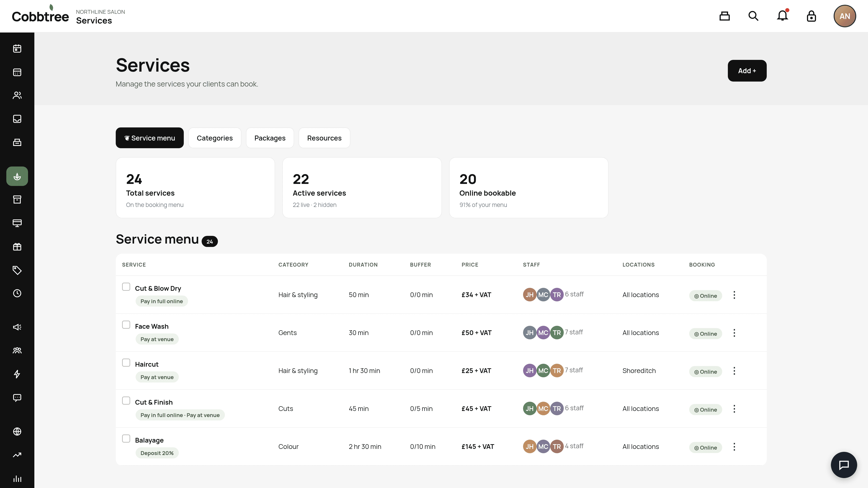The image size is (868, 488).
Task: Click the Add + button
Action: [747, 71]
